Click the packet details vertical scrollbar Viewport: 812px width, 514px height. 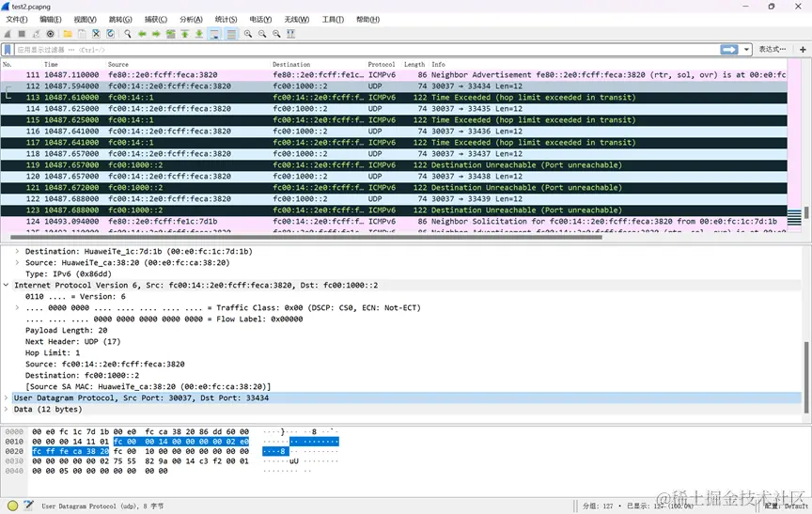(x=805, y=377)
